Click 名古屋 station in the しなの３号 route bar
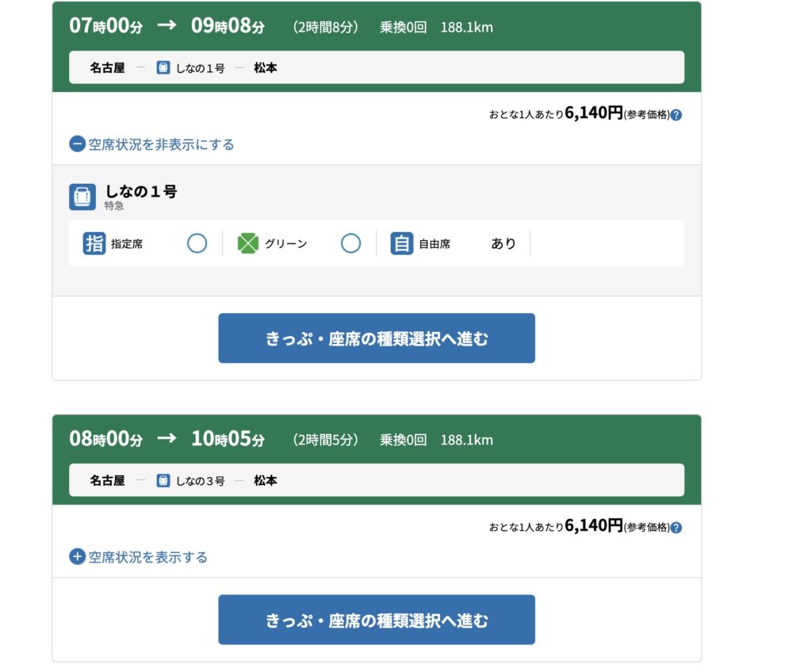Image resolution: width=812 pixels, height=668 pixels. pyautogui.click(x=107, y=481)
